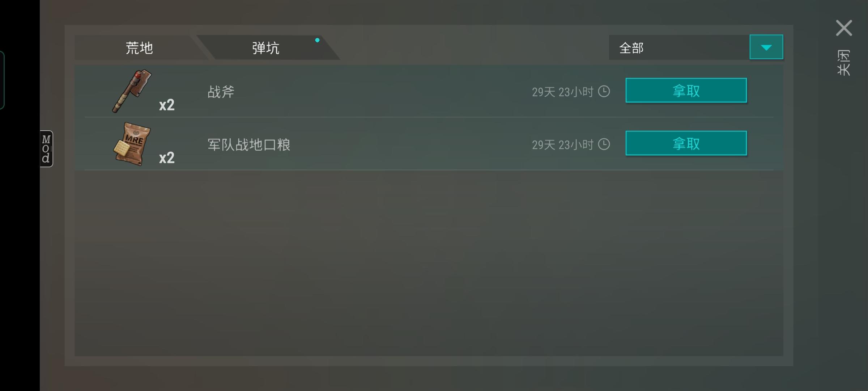Click the x2 quantity beside the axe
The image size is (868, 391).
point(167,105)
